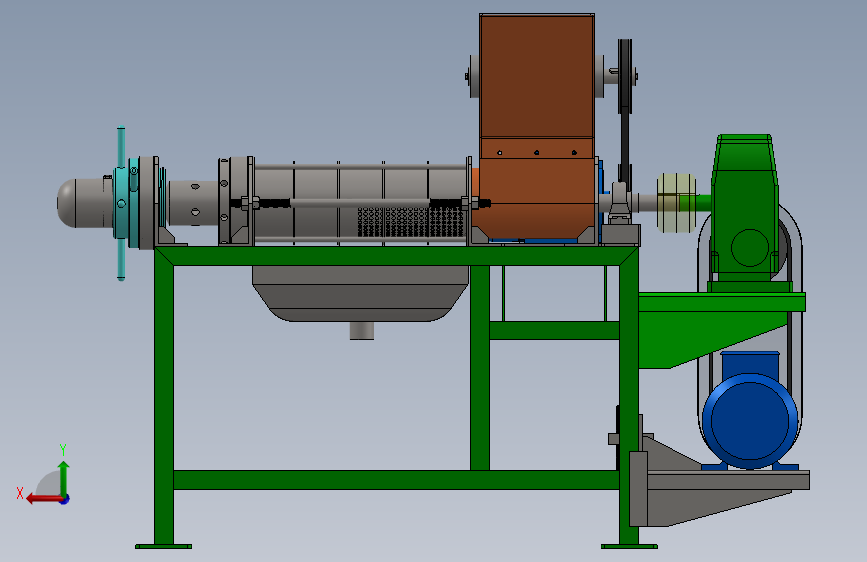Select the teal handwheel on the left end
The width and height of the screenshot is (867, 562).
[121, 204]
